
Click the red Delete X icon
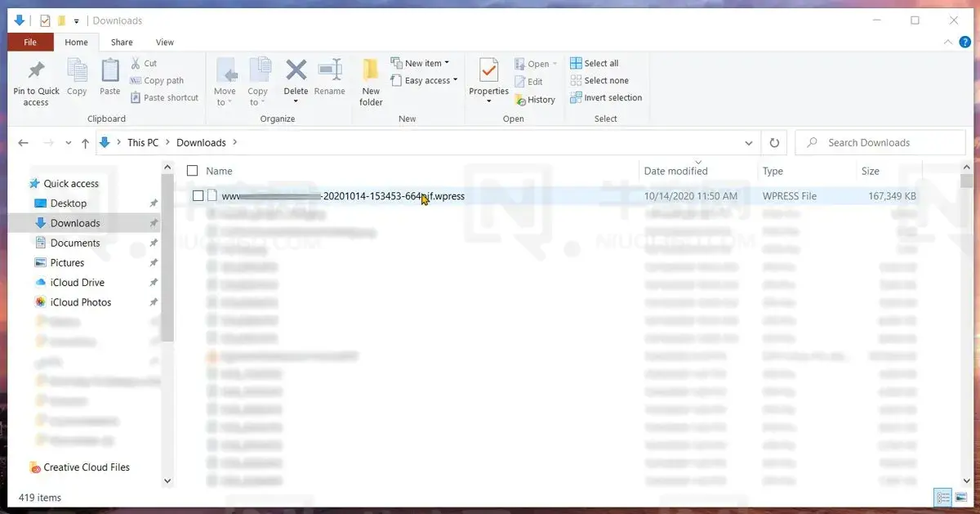(x=296, y=70)
